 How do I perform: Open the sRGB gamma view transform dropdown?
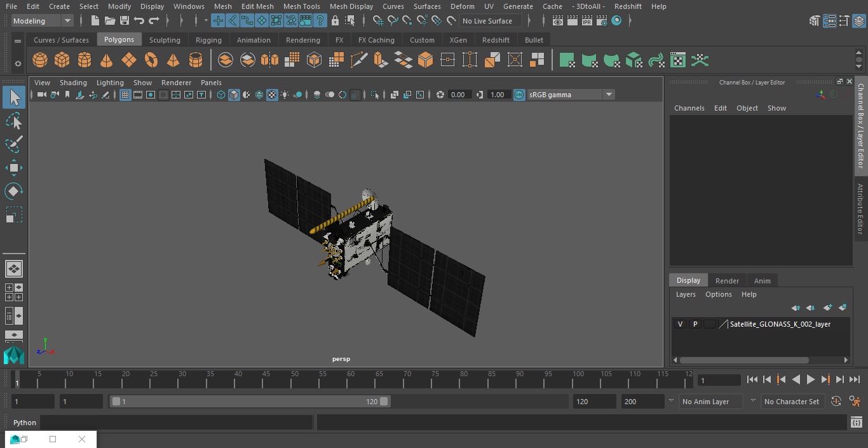coord(571,95)
